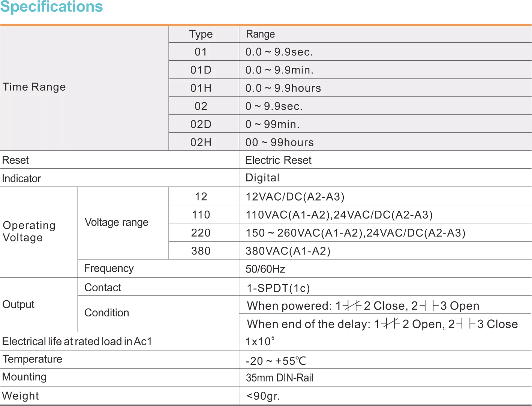The width and height of the screenshot is (532, 406).
Task: Select type 01H cell
Action: (201, 88)
